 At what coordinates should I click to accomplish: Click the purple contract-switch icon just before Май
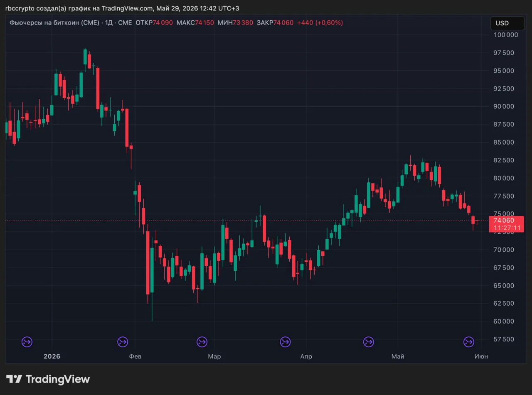[369, 342]
